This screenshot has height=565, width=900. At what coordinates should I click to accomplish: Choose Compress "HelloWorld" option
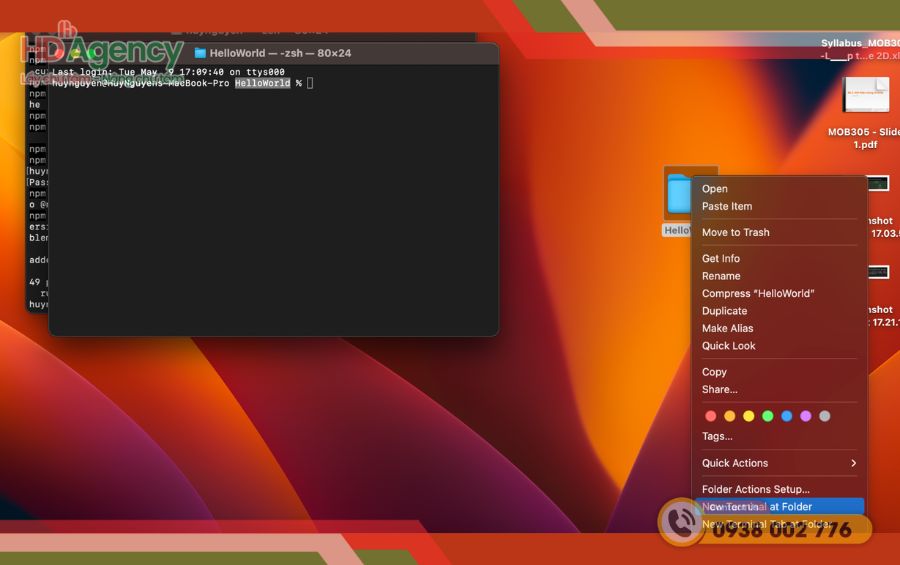click(758, 294)
